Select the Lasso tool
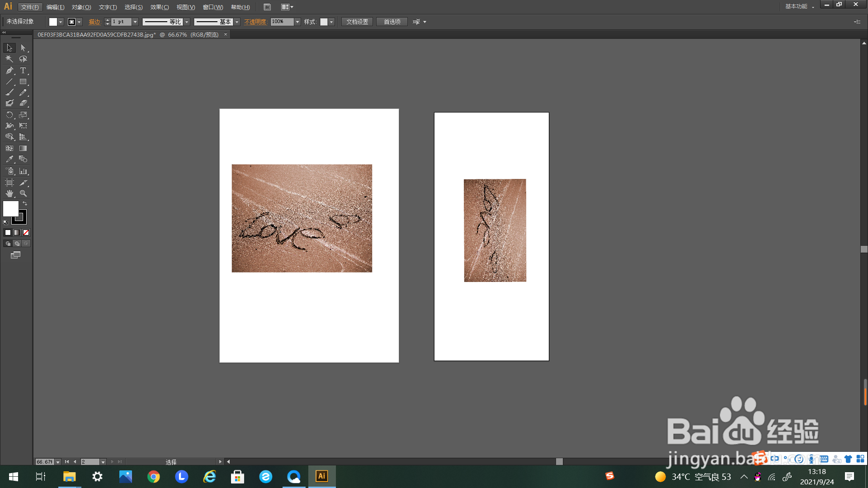 pyautogui.click(x=23, y=59)
